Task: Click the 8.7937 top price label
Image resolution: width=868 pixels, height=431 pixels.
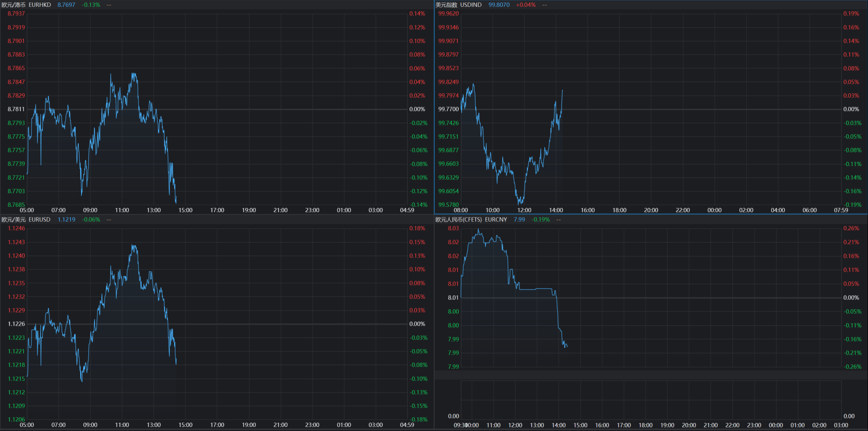Action: tap(16, 14)
